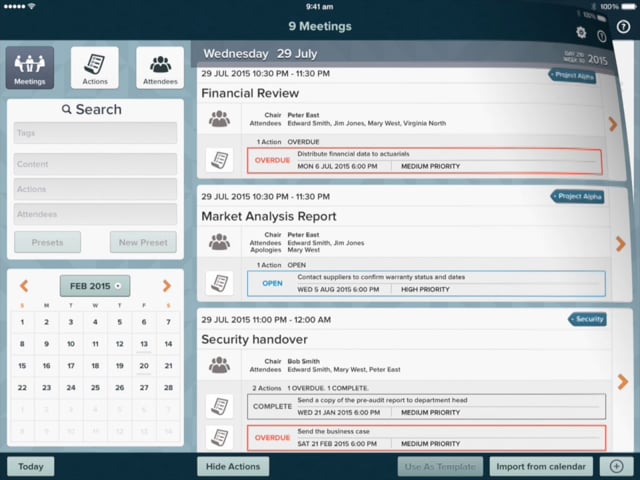Screen dimensions: 640x480
Task: Open the help question mark icon
Action: (623, 27)
